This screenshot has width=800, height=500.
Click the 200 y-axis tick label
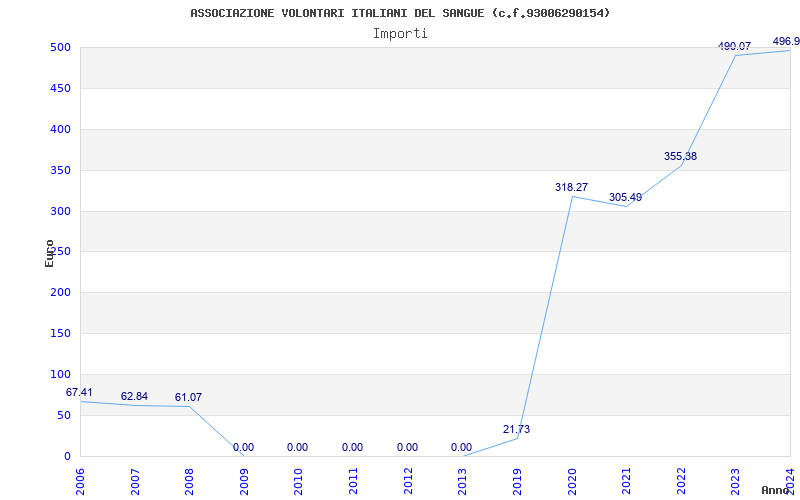click(x=60, y=293)
